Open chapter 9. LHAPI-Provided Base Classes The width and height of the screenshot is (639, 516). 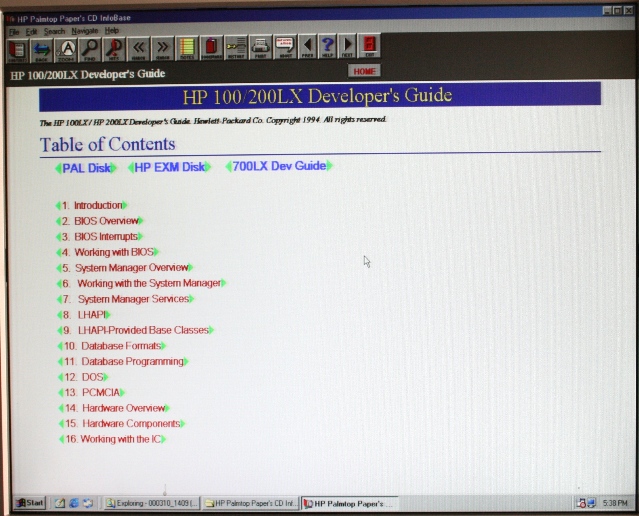[136, 330]
